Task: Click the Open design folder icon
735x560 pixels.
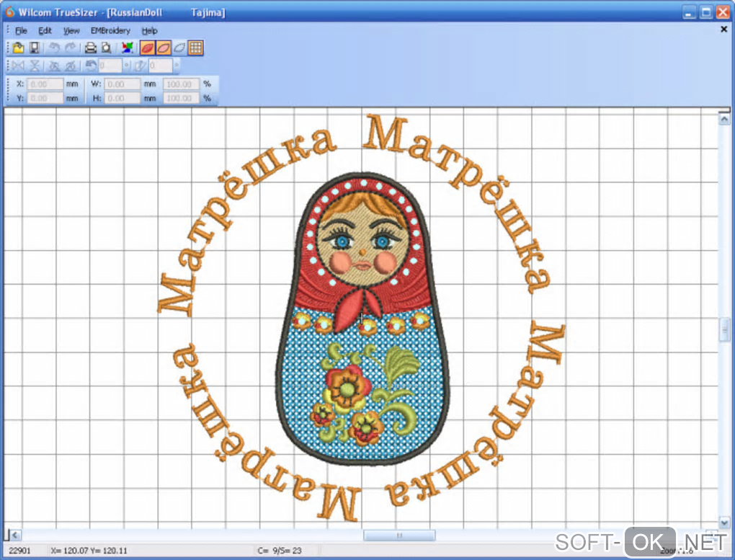Action: (x=18, y=48)
